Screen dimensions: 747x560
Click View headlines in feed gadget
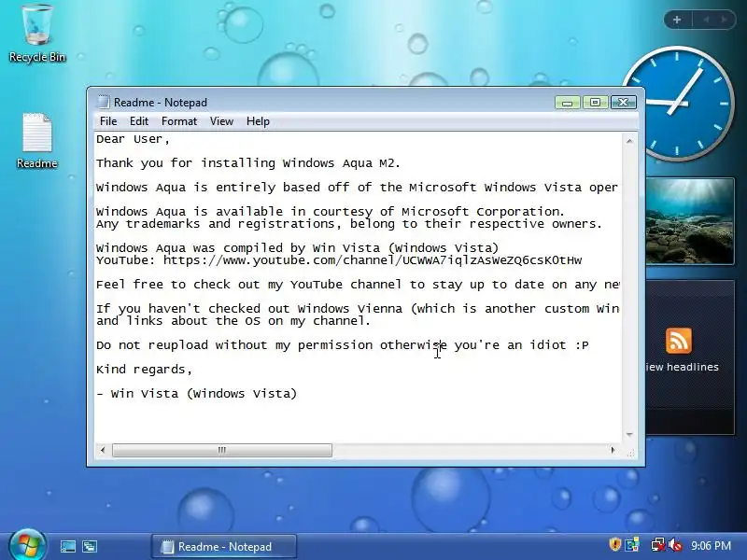(x=682, y=367)
